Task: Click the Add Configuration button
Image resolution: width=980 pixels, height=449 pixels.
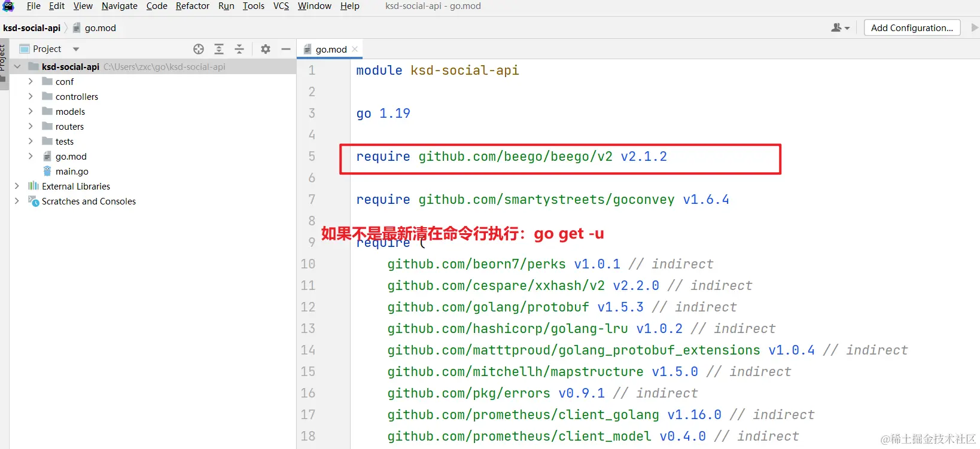Action: pos(912,28)
